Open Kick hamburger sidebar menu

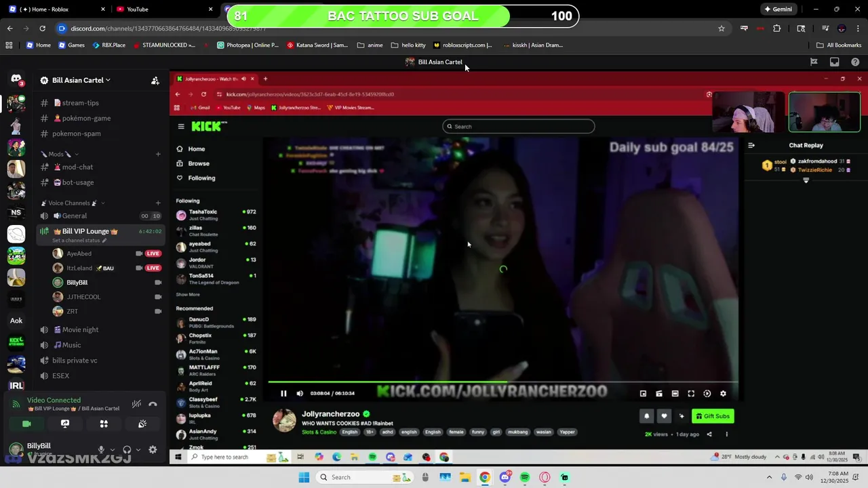(181, 127)
